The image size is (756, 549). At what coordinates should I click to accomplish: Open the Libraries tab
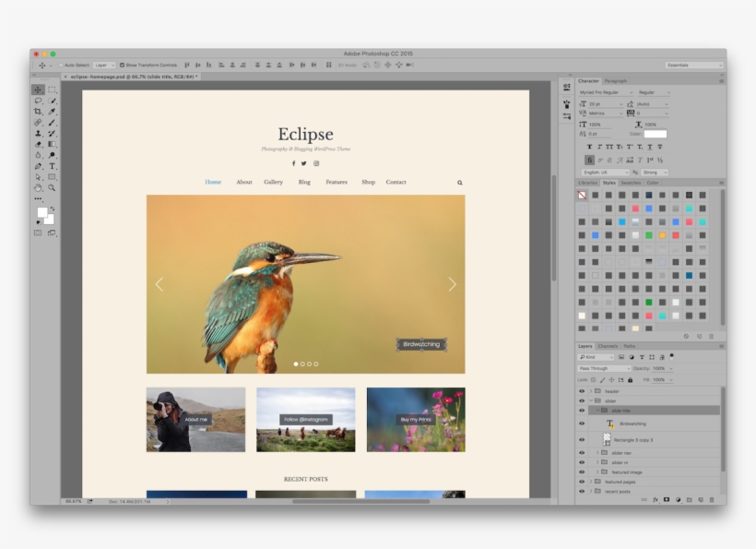pyautogui.click(x=587, y=183)
